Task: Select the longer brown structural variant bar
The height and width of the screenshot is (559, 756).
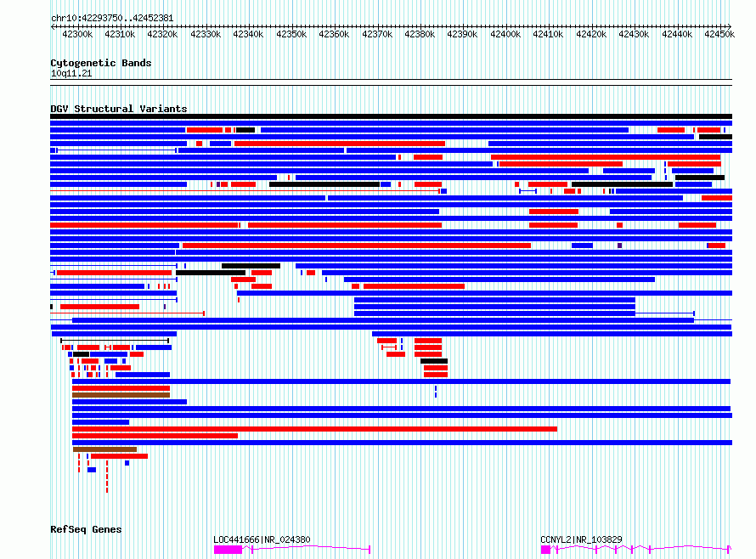Action: [x=121, y=395]
